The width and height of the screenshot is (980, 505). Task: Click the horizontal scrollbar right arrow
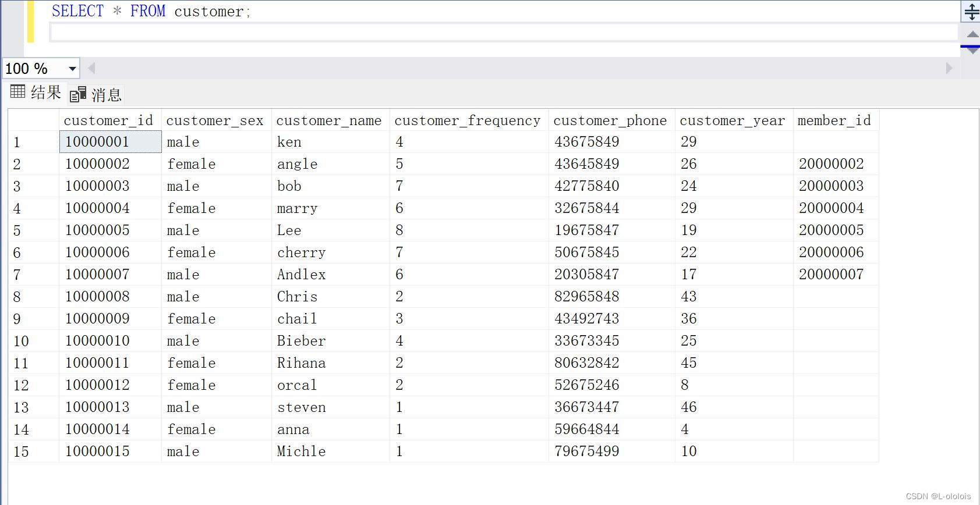[949, 69]
